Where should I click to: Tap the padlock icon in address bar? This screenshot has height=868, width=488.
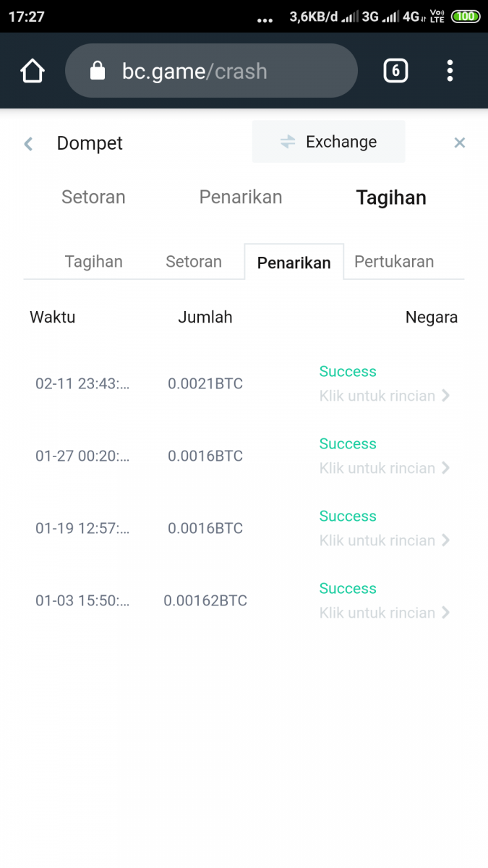(97, 71)
